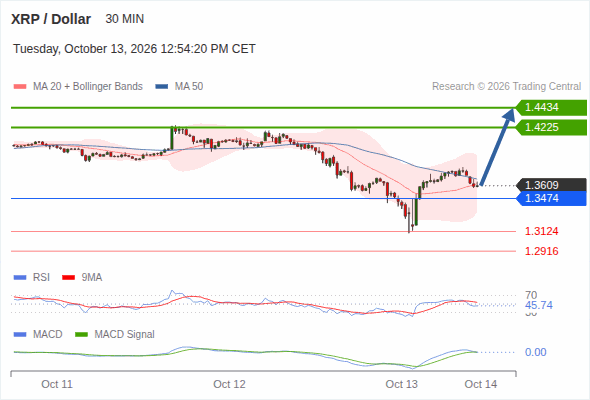This screenshot has width=590, height=400.
Task: Click the XRP / Dollar chart title
Action: pos(51,19)
